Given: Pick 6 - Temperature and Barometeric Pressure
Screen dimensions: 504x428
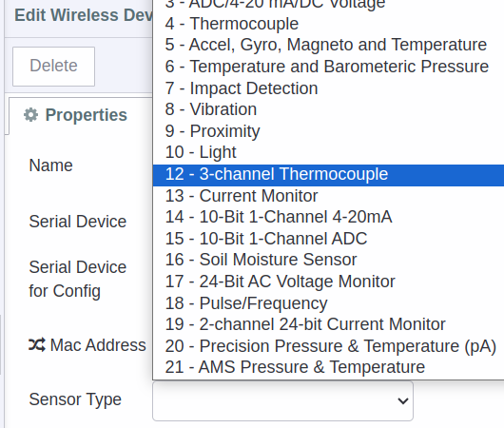Looking at the screenshot, I should [328, 67].
